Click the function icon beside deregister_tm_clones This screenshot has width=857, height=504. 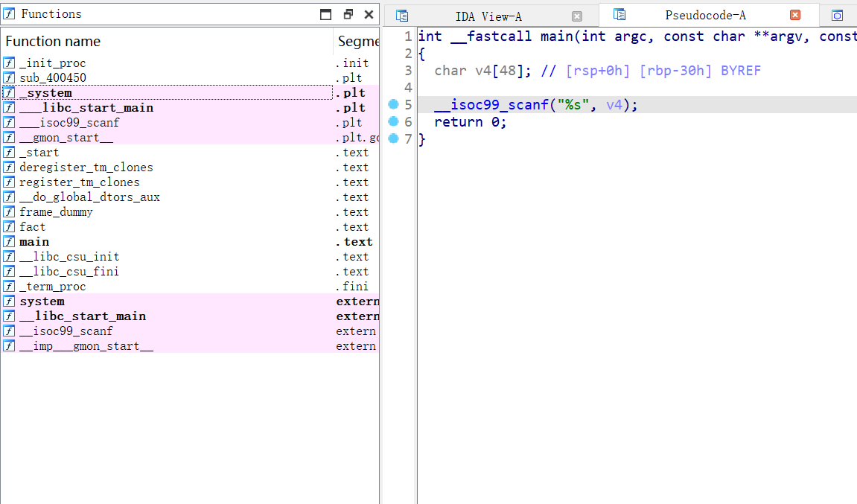click(x=9, y=168)
